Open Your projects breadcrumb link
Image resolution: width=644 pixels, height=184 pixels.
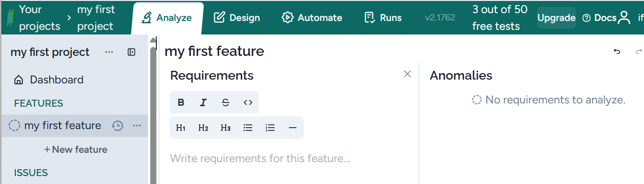(x=40, y=18)
